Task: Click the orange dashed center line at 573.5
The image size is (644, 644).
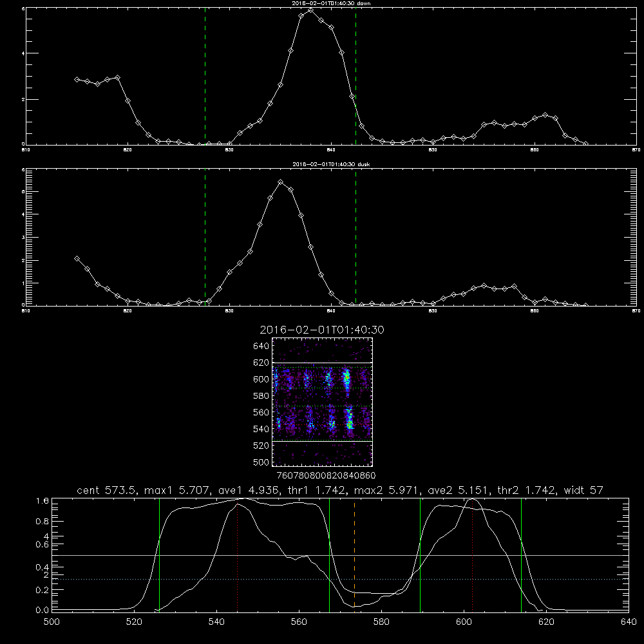Action: click(x=354, y=554)
